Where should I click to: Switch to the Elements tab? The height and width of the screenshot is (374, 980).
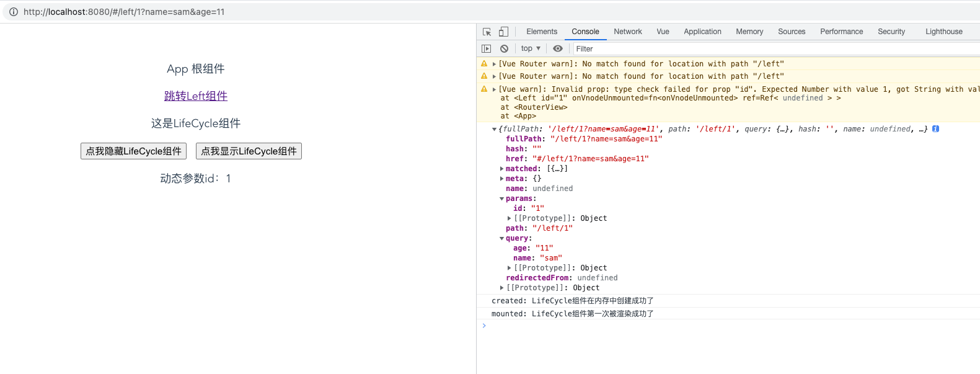coord(542,32)
